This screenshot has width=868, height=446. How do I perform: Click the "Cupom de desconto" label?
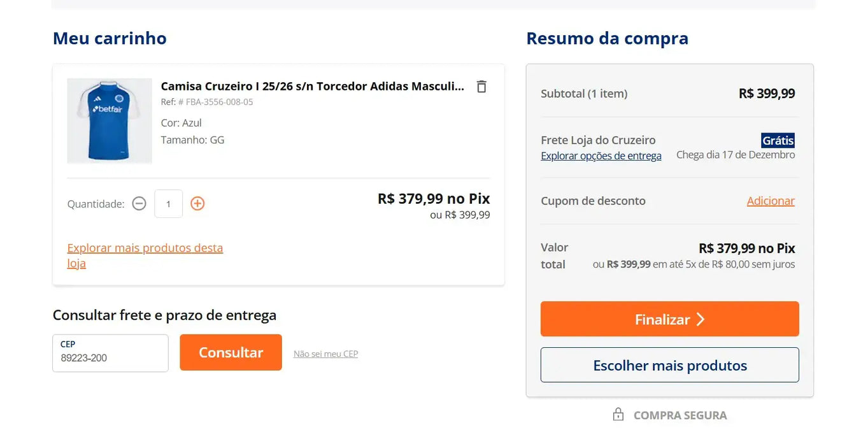pyautogui.click(x=593, y=200)
